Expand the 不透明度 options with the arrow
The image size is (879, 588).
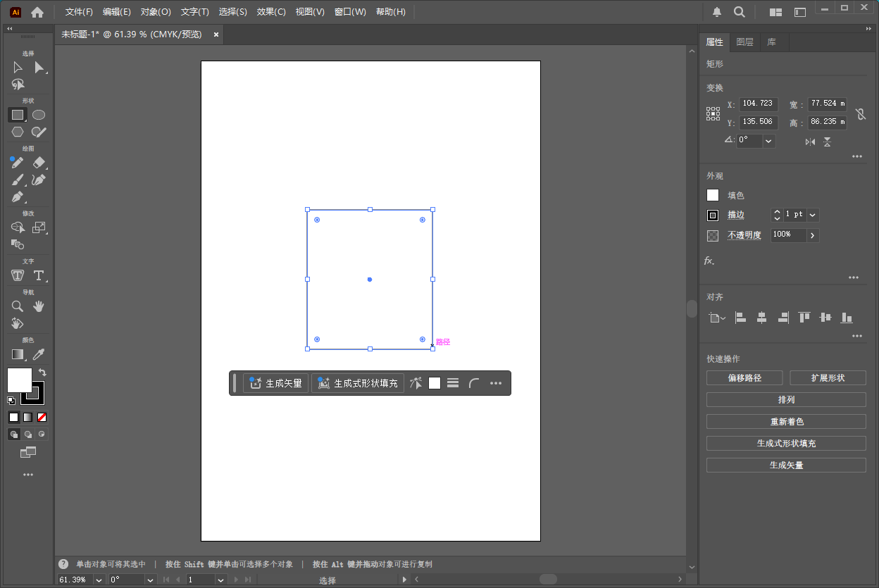click(x=813, y=235)
